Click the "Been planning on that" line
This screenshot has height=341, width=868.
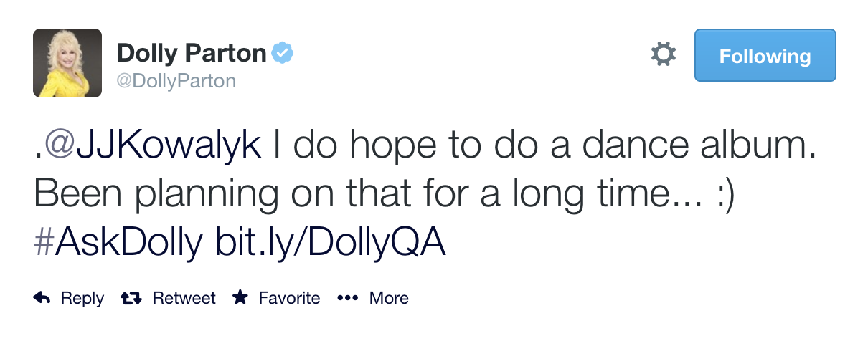214,195
